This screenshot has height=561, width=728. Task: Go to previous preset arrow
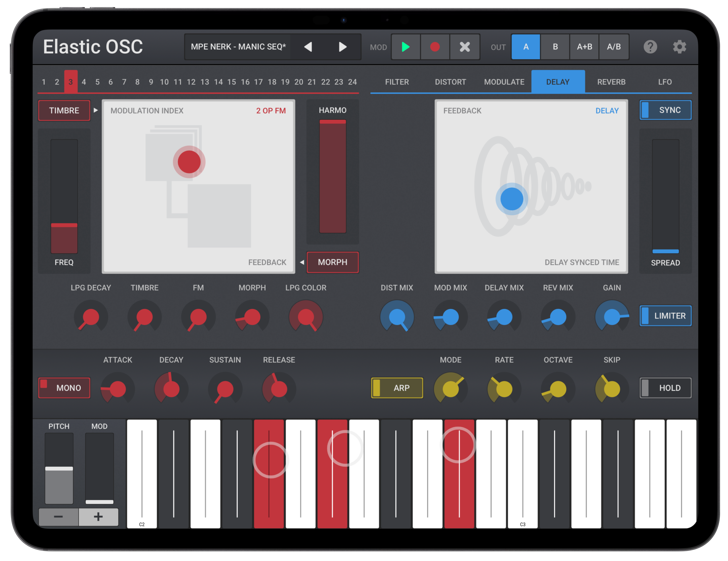[x=308, y=47]
